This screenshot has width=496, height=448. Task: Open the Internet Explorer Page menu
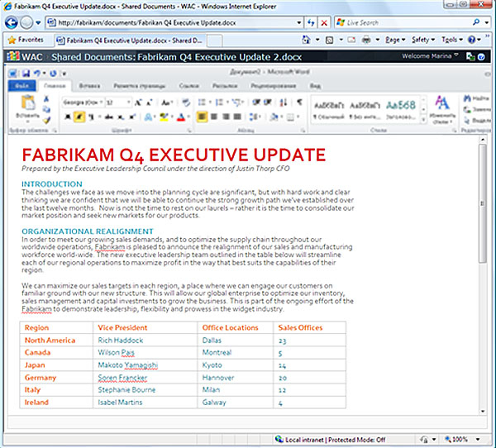tap(395, 40)
